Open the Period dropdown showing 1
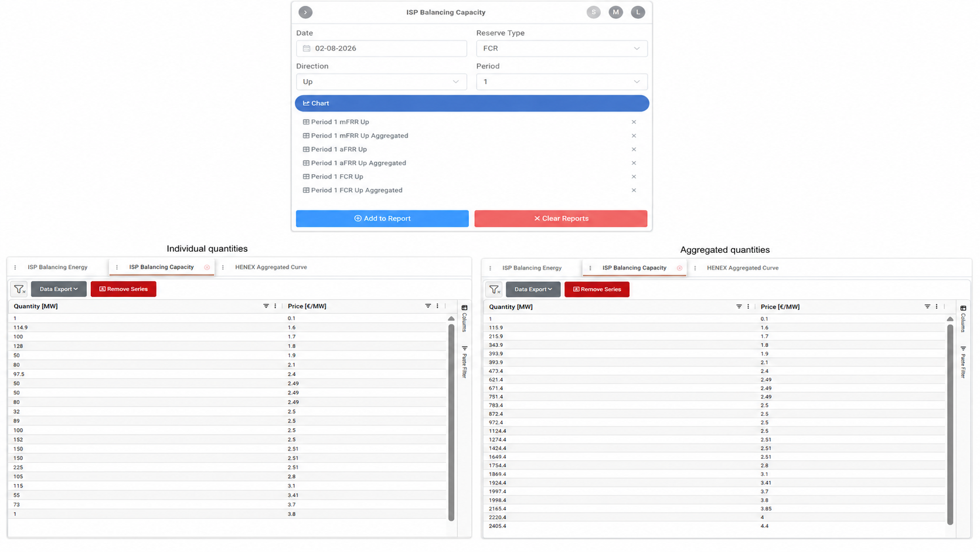The height and width of the screenshot is (552, 980). click(562, 82)
